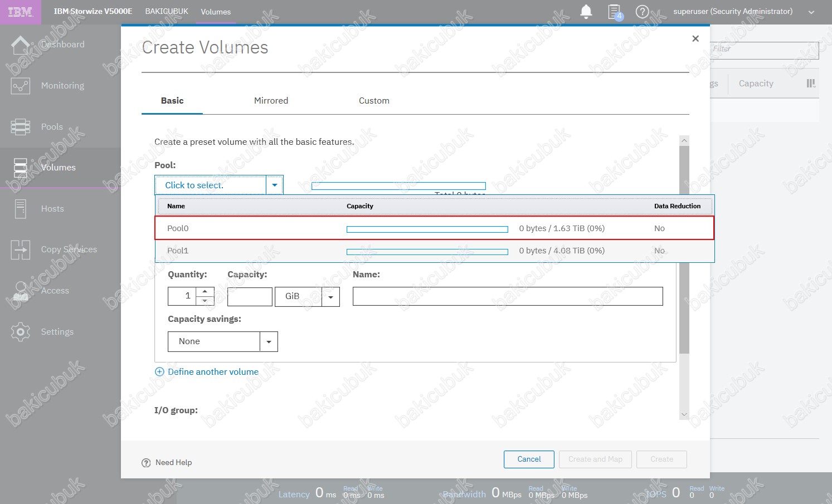
Task: Click the volume Name input field
Action: pyautogui.click(x=508, y=297)
